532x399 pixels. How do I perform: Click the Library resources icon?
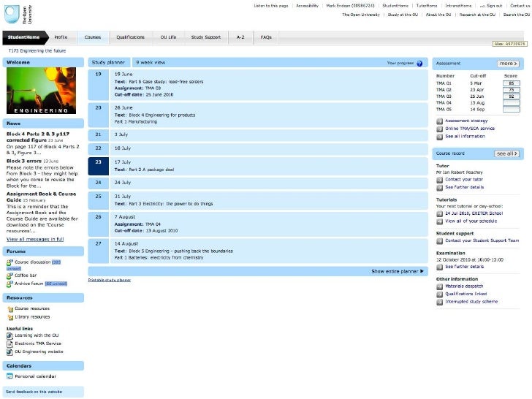point(9,316)
